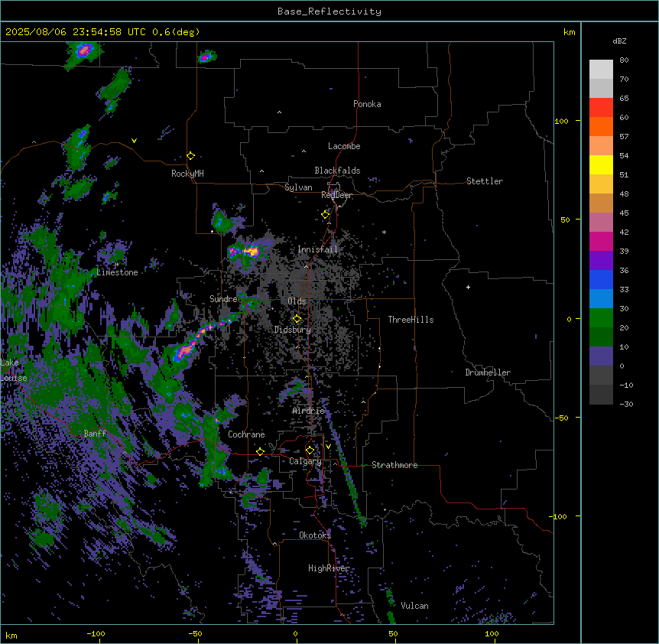This screenshot has width=659, height=644.
Task: Click the dBZ legend heading
Action: click(619, 41)
